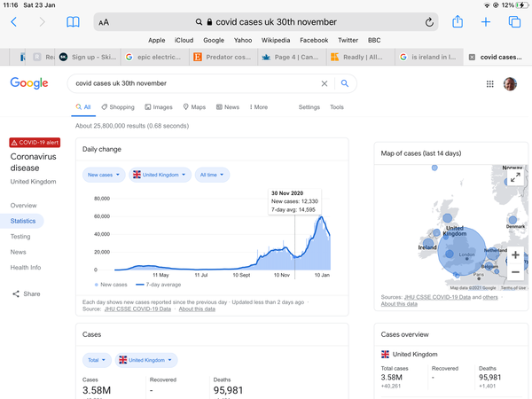532x399 pixels.
Task: Switch to the epic electric tab
Action: (x=156, y=57)
